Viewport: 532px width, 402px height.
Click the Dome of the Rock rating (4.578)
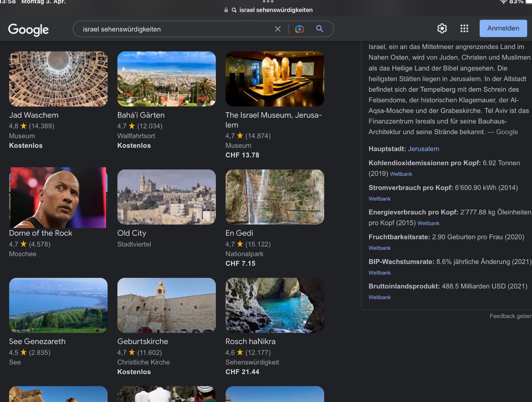[30, 244]
